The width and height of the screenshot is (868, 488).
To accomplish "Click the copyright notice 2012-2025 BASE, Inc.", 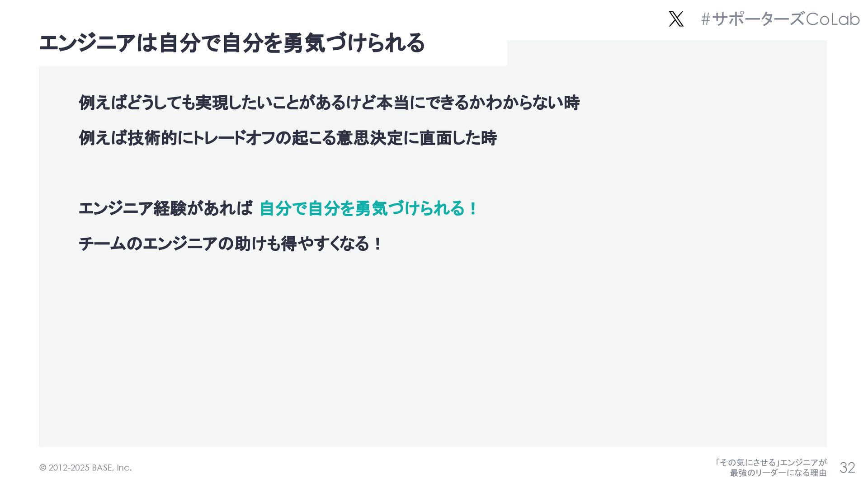I will (x=85, y=468).
